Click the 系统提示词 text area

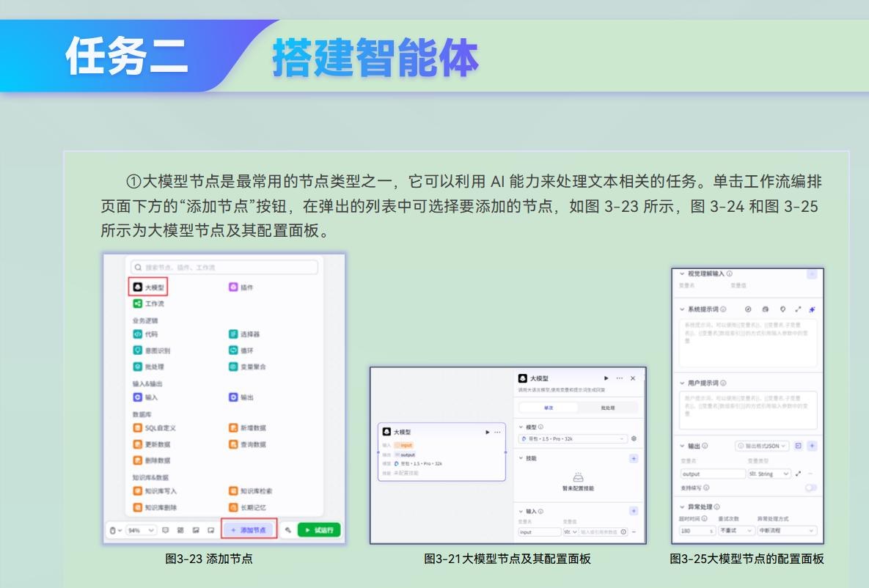pyautogui.click(x=748, y=343)
